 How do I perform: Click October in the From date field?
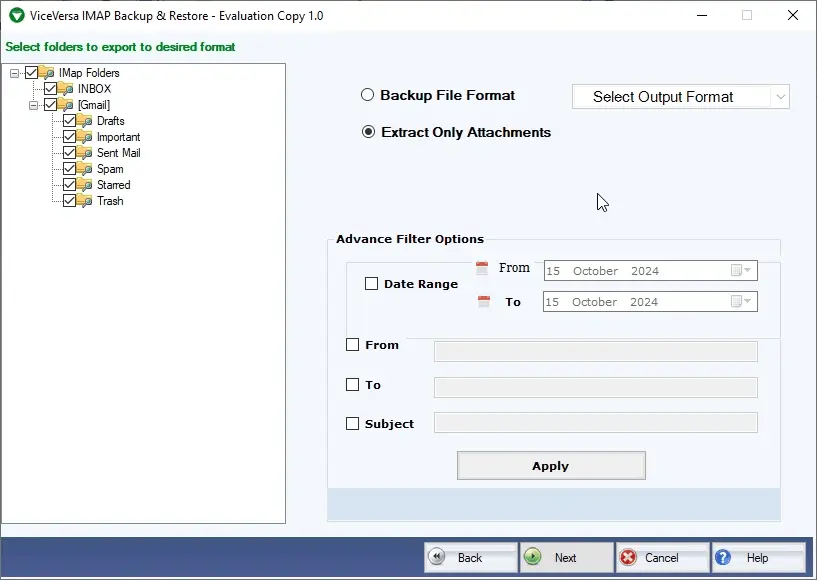[x=596, y=271]
